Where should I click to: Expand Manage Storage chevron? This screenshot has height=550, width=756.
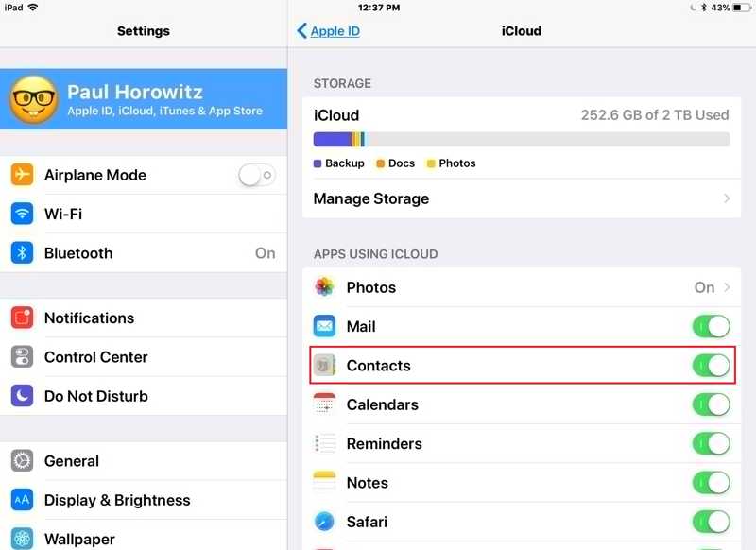coord(727,198)
